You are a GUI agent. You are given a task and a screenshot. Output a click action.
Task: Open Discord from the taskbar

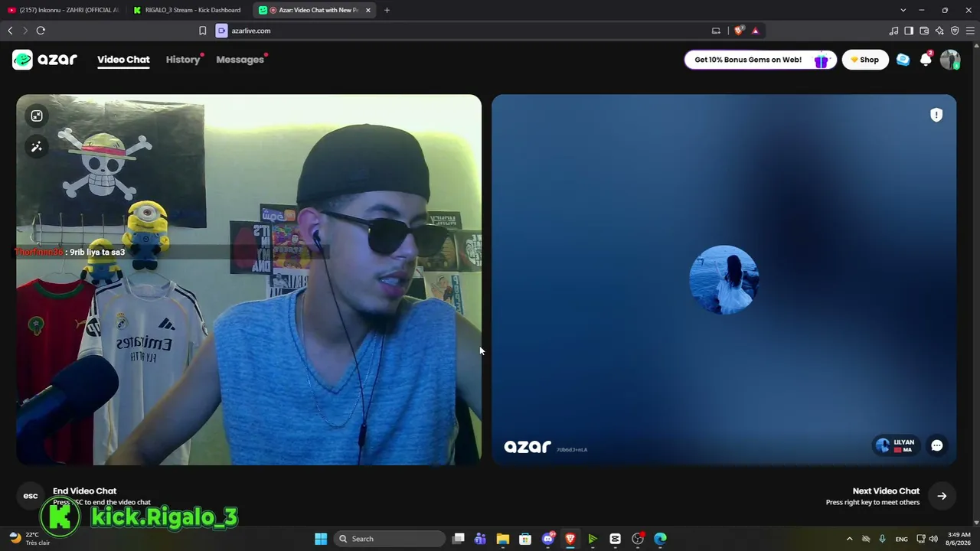tap(548, 539)
